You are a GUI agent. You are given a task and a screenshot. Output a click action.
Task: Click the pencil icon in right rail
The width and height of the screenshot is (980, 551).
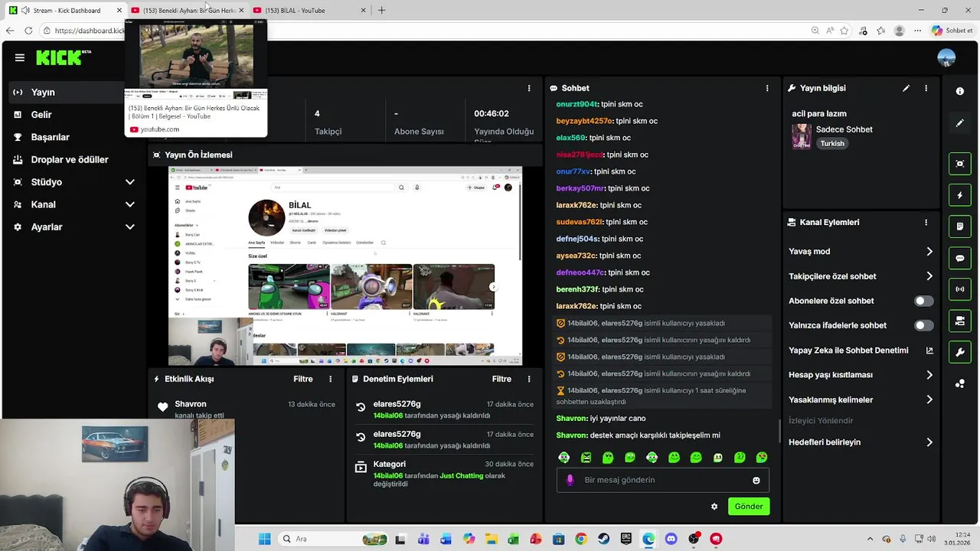click(960, 122)
